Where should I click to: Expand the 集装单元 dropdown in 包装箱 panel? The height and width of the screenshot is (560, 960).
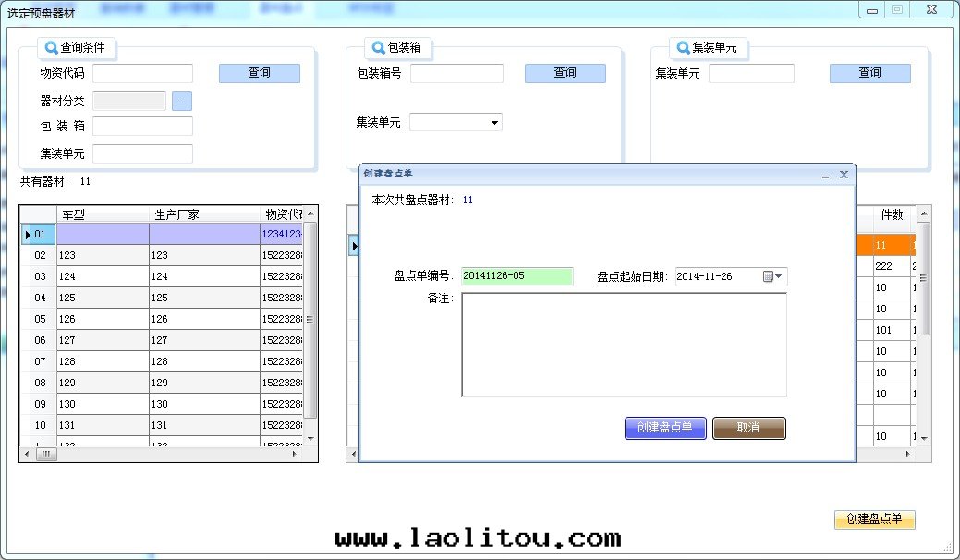[494, 122]
